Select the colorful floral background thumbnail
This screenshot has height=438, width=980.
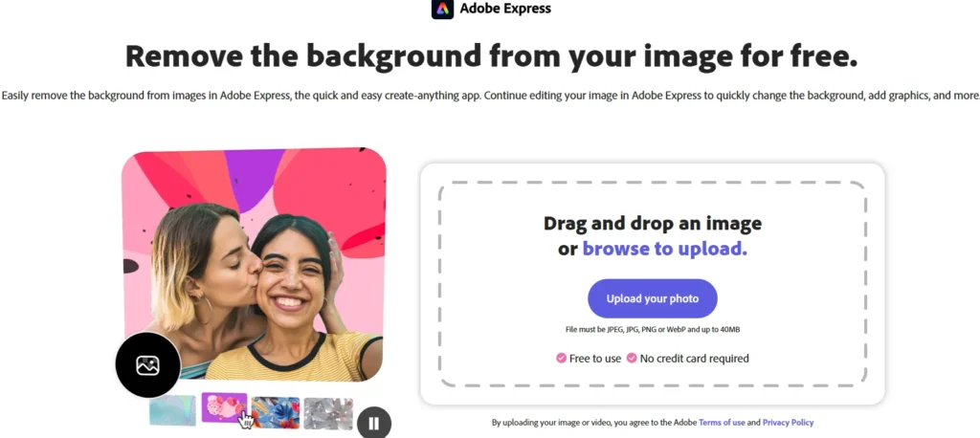(276, 413)
